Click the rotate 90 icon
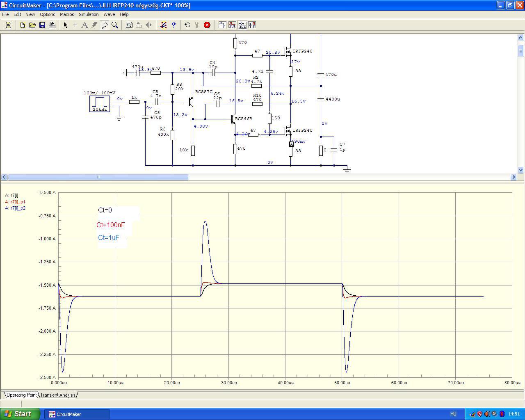This screenshot has height=420, width=525. 139,25
